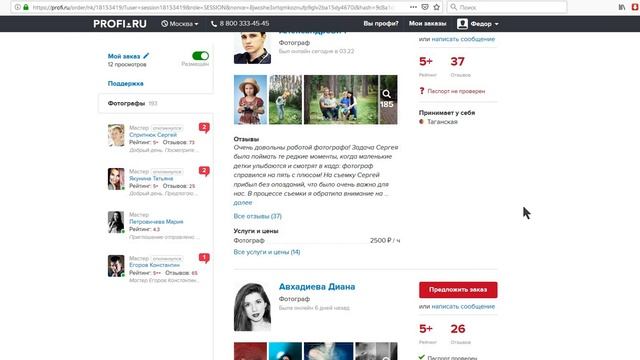Open the Вы профи? link
Screen dimensions: 640x360
(x=381, y=24)
